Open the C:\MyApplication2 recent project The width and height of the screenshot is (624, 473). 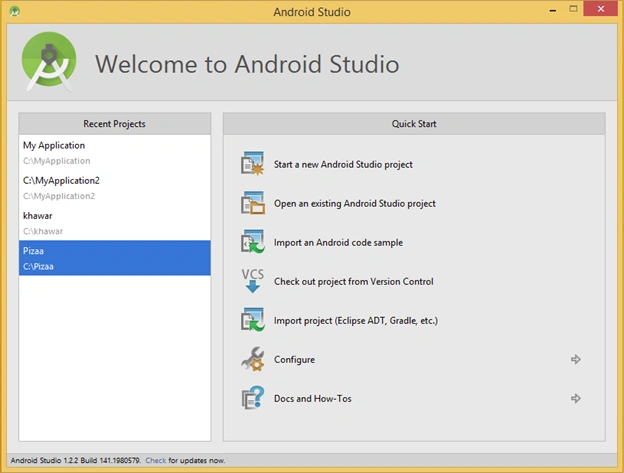115,188
